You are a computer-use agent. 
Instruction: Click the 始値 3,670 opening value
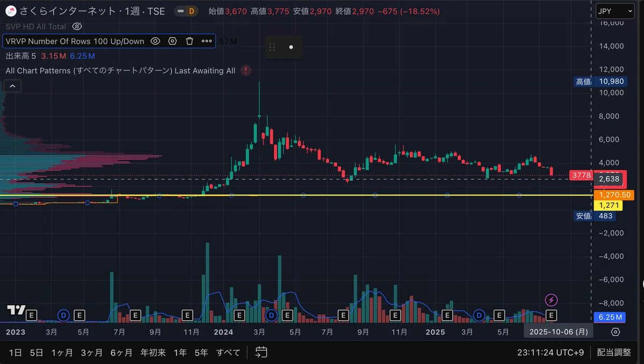pyautogui.click(x=228, y=11)
